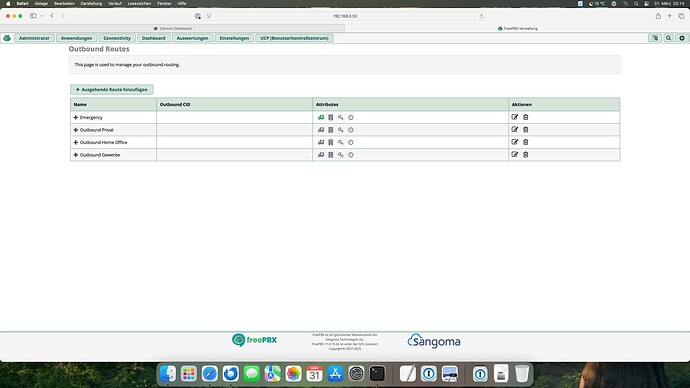This screenshot has height=388, width=690.
Task: Open the UCP (Benutzerkontrollzentrum) link
Action: point(294,38)
